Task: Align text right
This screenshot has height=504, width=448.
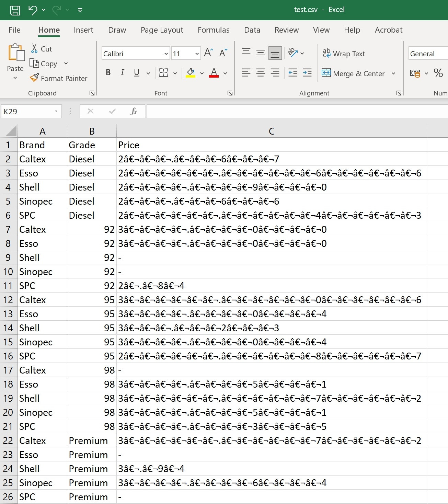Action: (x=275, y=72)
